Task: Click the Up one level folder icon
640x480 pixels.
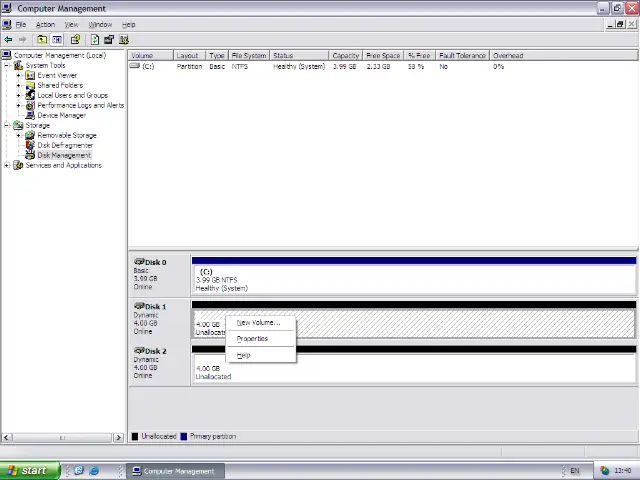Action: point(42,40)
